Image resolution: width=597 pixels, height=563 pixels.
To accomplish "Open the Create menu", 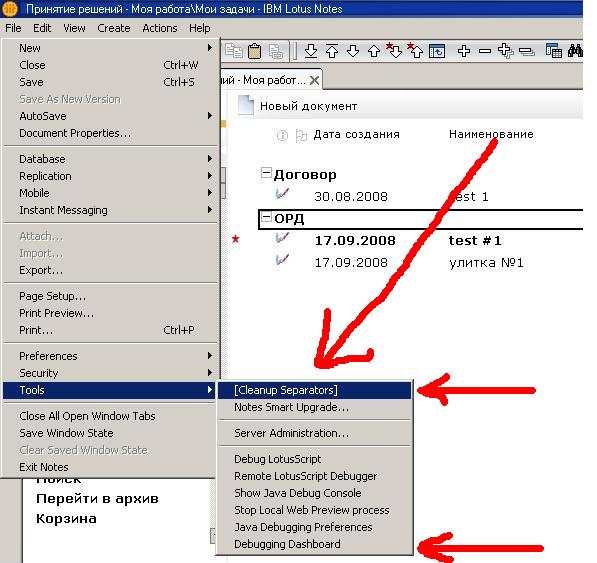I will click(113, 28).
